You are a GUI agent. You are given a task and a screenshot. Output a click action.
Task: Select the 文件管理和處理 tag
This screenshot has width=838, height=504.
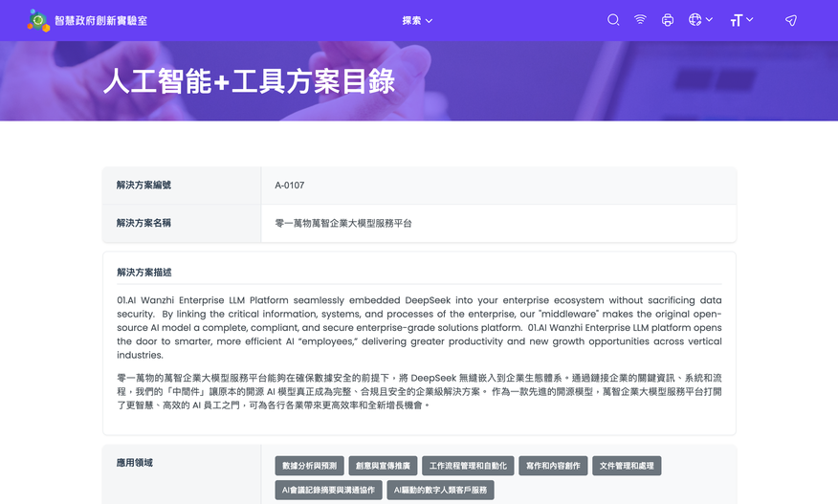[627, 466]
